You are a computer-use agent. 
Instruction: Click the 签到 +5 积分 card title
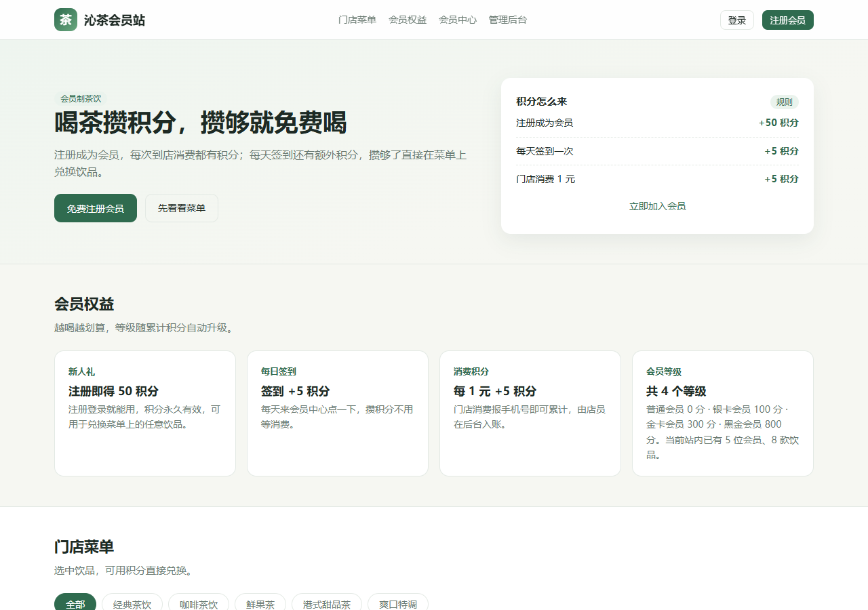296,391
